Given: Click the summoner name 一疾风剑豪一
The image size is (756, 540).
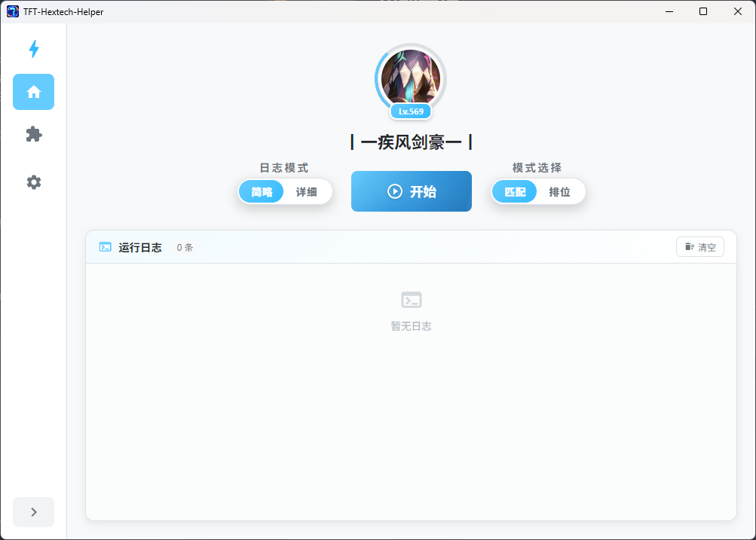Looking at the screenshot, I should [x=411, y=142].
